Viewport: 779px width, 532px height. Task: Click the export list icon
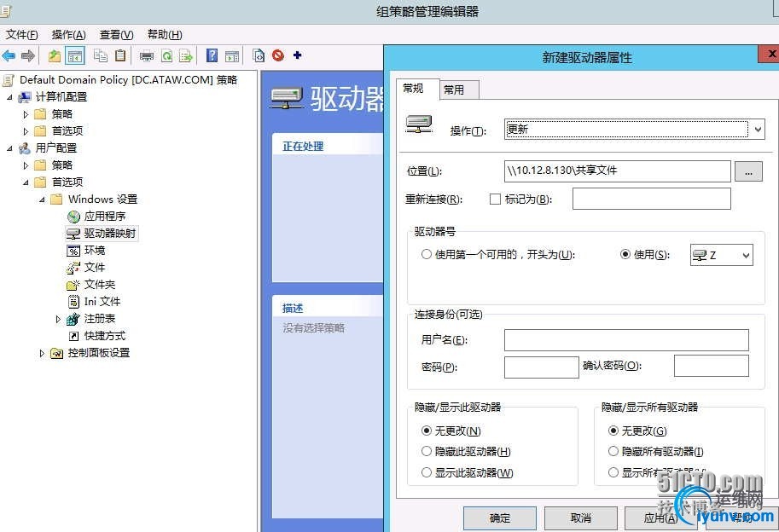pos(186,56)
